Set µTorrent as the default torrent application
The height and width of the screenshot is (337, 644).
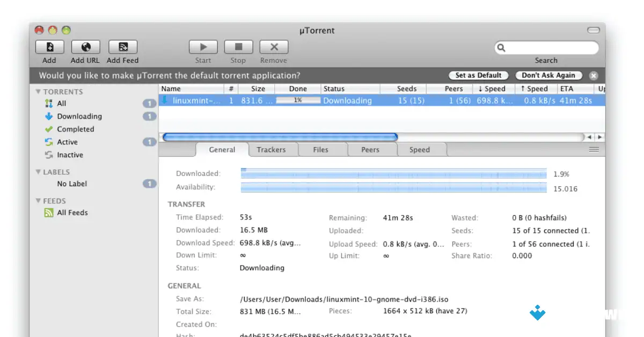point(478,75)
